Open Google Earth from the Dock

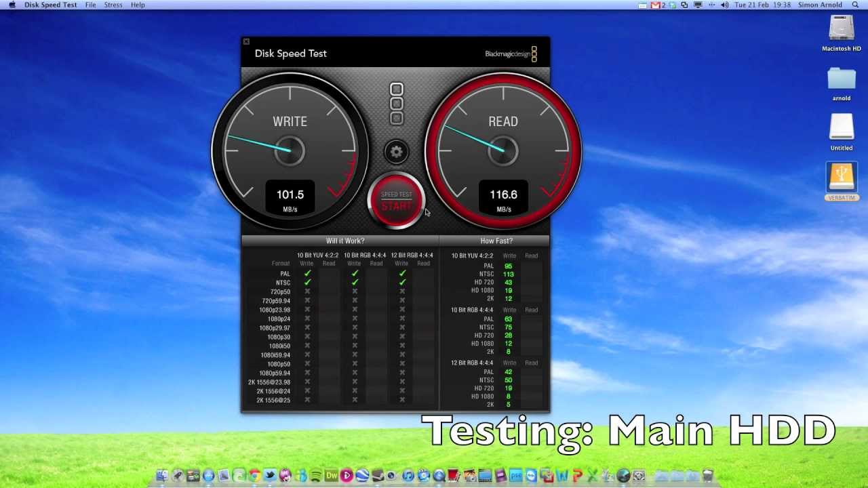[362, 476]
